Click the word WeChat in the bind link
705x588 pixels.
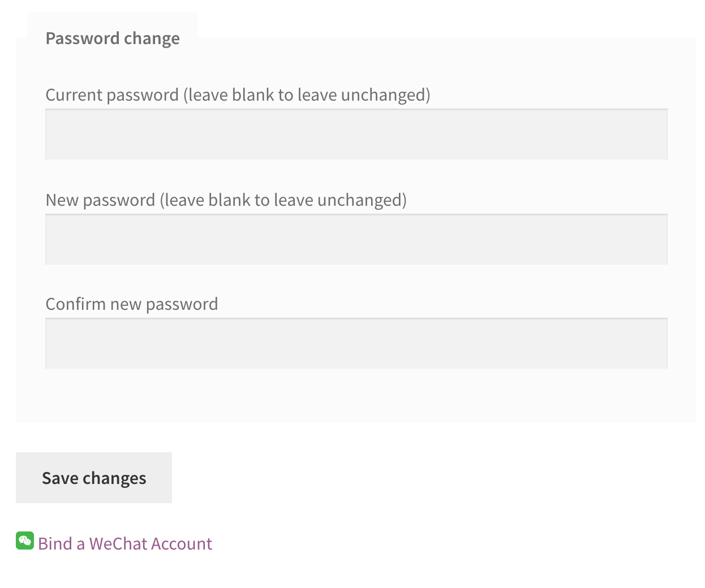pyautogui.click(x=118, y=544)
